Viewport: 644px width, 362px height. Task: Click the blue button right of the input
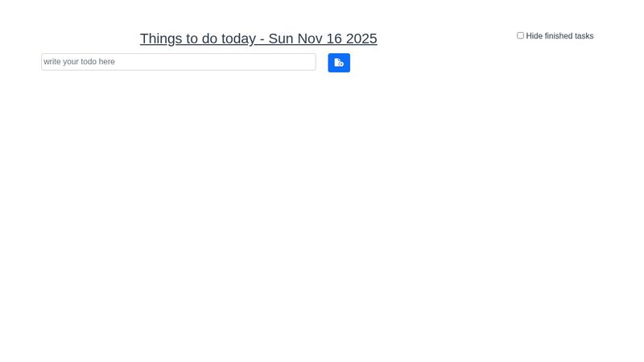click(x=339, y=63)
